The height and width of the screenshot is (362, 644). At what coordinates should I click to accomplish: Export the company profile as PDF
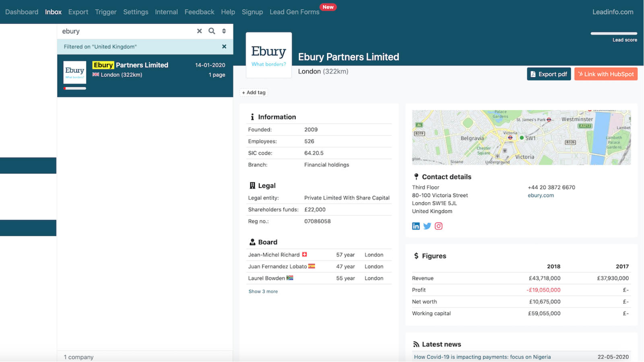click(x=549, y=74)
